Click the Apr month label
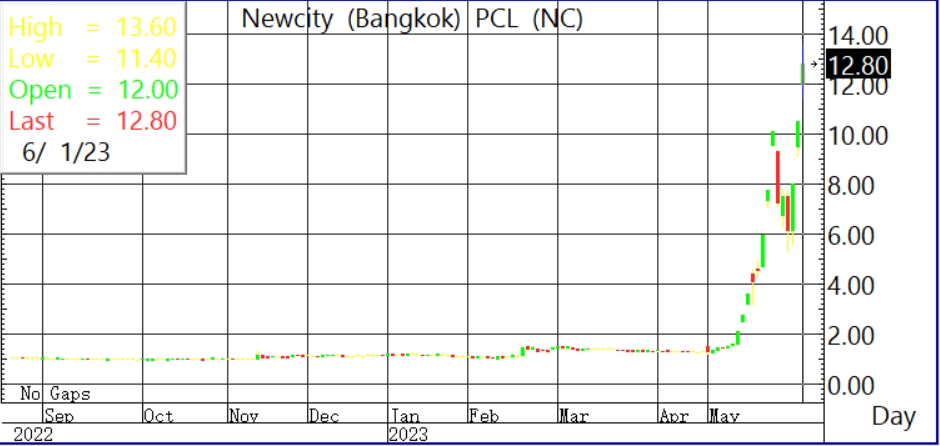Screen dimensions: 940x446 pyautogui.click(x=674, y=415)
